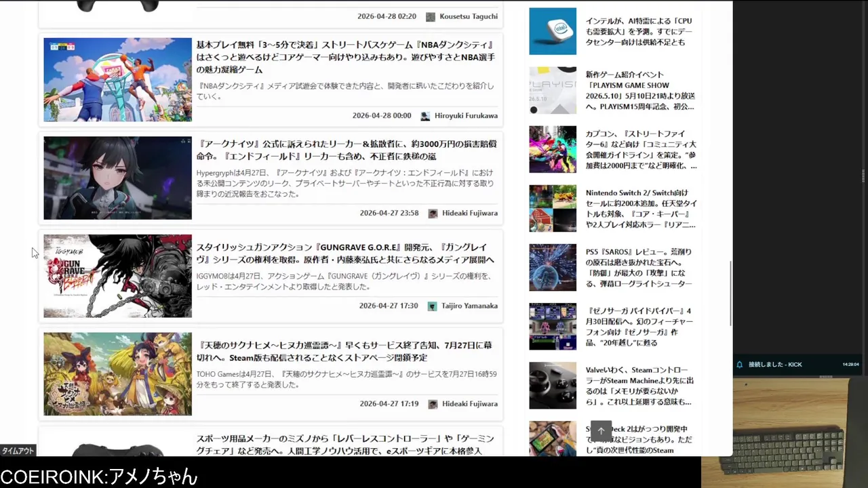Open the NBA Dunk City article thumbnail

pyautogui.click(x=118, y=80)
